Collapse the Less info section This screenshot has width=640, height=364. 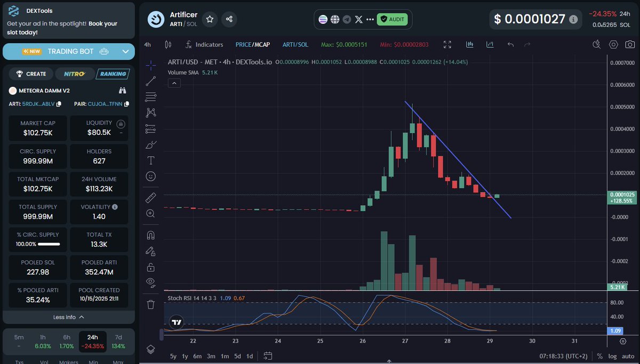click(x=69, y=317)
